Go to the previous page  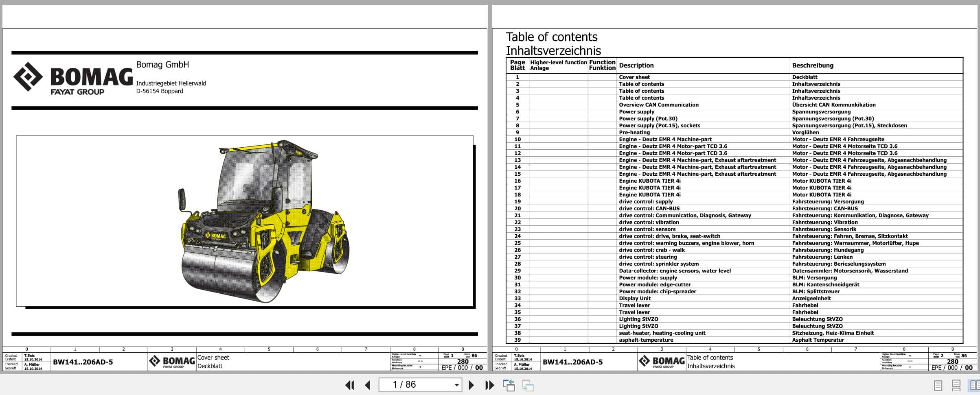pos(368,384)
